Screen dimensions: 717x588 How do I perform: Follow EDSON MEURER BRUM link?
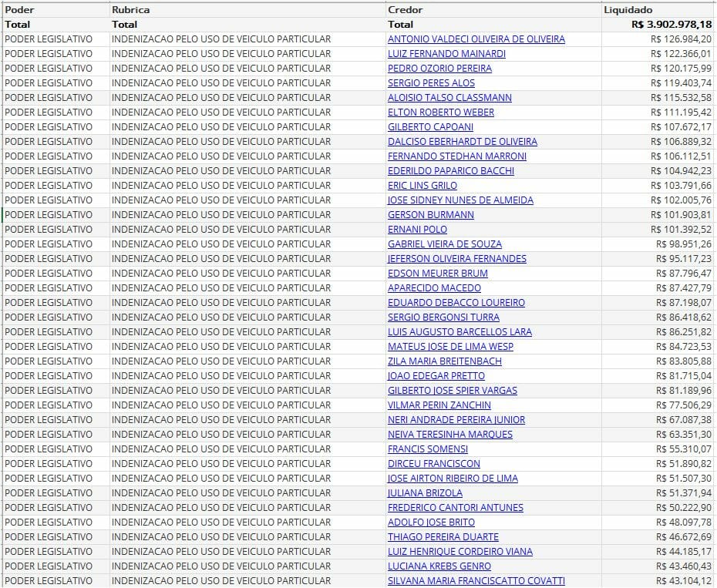pos(438,274)
